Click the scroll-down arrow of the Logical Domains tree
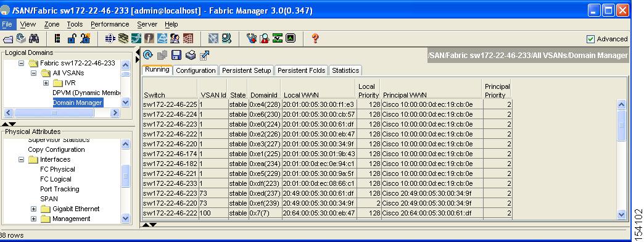This screenshot has width=644, height=242. [x=126, y=102]
